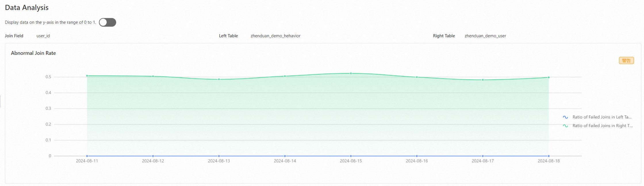
Task: Click the 0.5 y-axis label
Action: tap(48, 77)
